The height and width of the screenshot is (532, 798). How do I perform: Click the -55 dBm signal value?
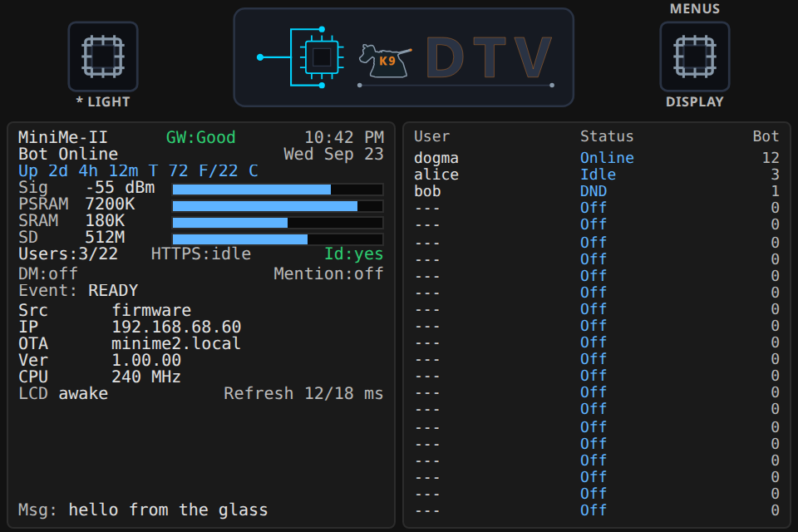[x=120, y=188]
